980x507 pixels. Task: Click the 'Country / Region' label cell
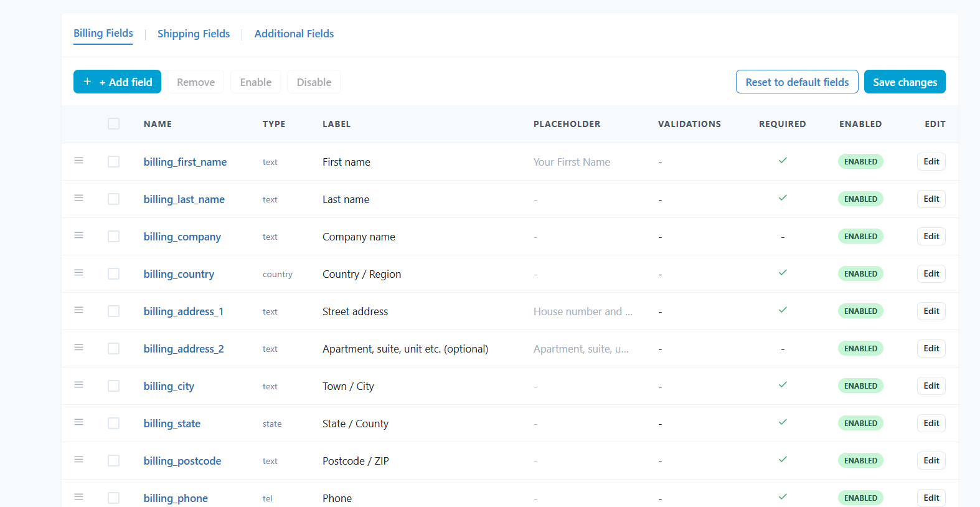point(362,274)
